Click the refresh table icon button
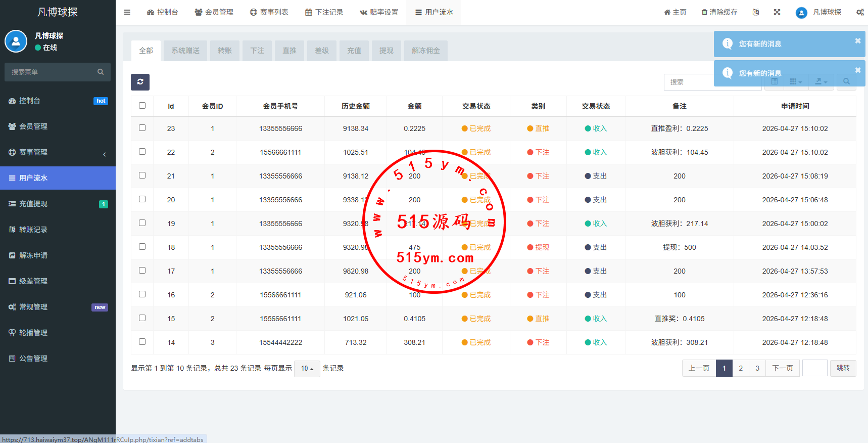 pos(140,82)
